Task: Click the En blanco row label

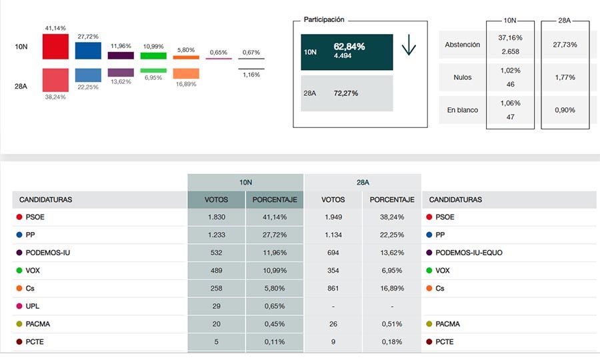Action: [462, 110]
